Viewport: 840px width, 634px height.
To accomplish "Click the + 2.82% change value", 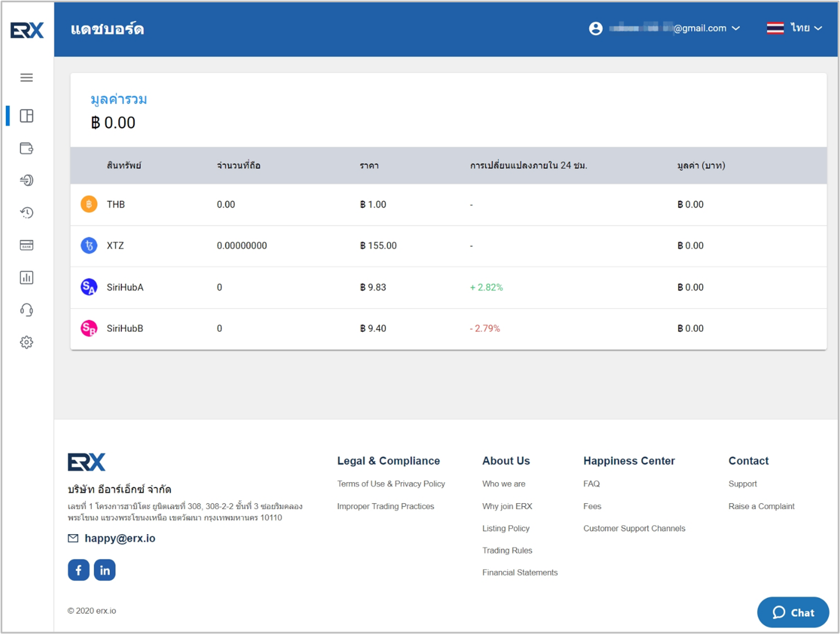I will click(486, 287).
